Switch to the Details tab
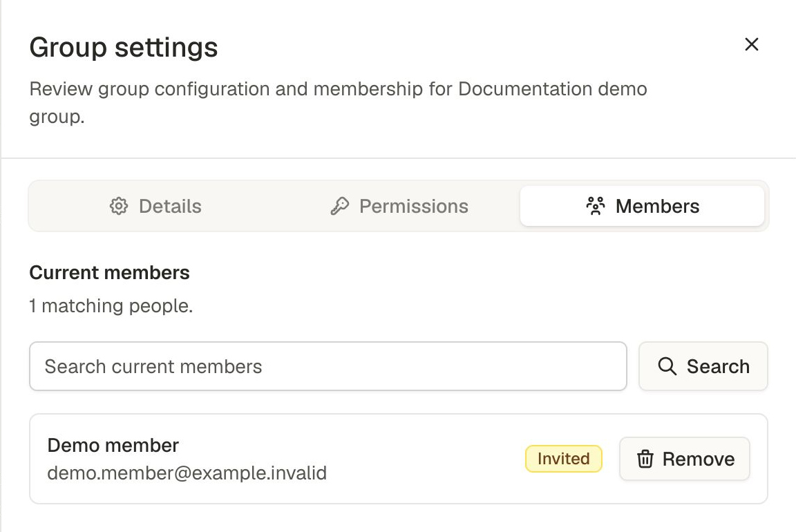The image size is (796, 532). pyautogui.click(x=155, y=206)
